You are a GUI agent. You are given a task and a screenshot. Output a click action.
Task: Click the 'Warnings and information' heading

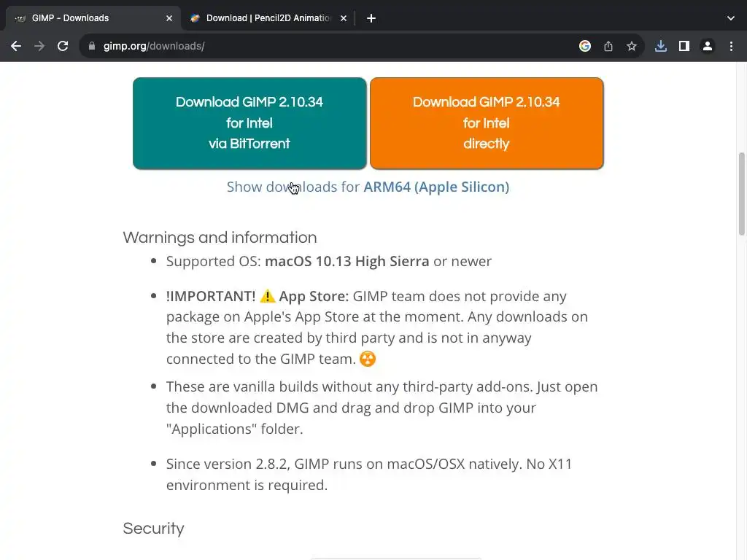point(220,237)
